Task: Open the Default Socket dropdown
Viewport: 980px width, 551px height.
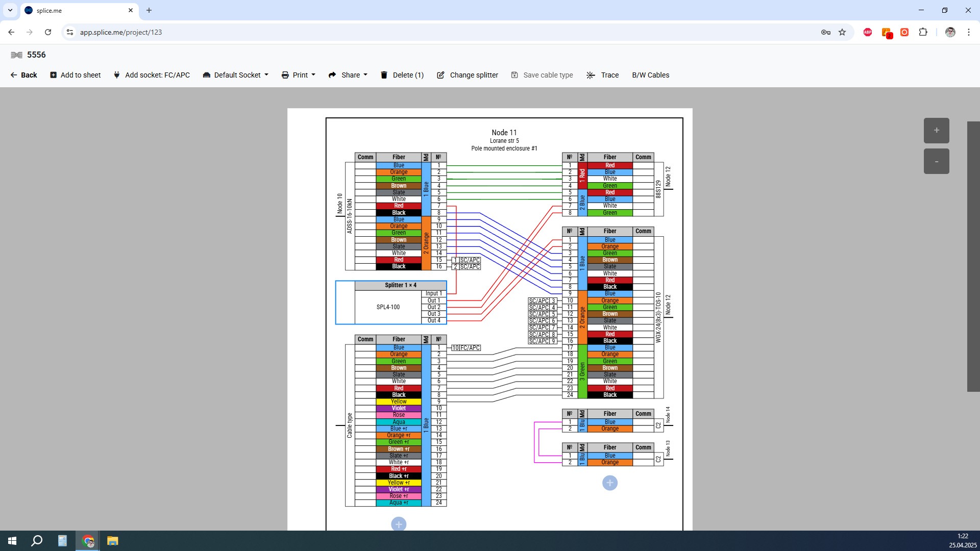Action: point(235,75)
